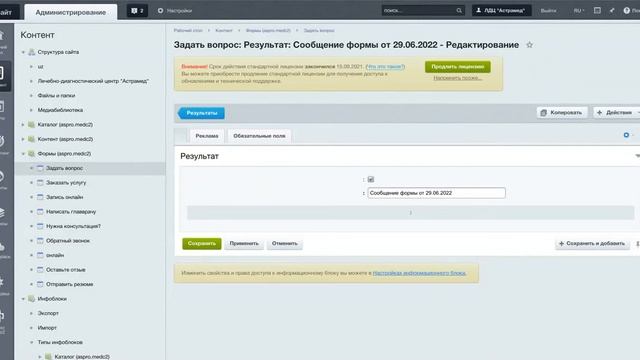The image size is (640, 360).
Task: Click the Каталог (aspro.medc2) folder icon
Action: click(x=31, y=124)
